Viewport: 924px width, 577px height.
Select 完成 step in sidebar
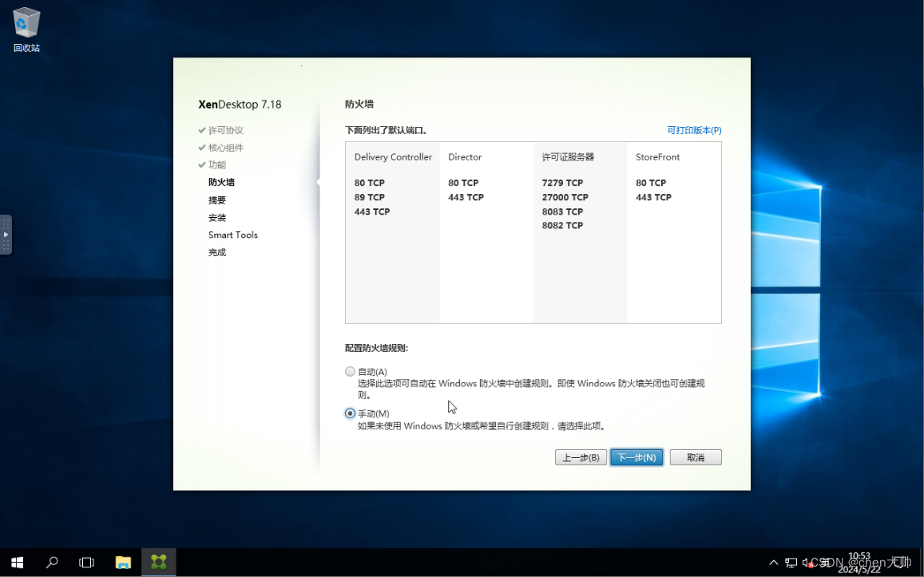[x=217, y=252]
